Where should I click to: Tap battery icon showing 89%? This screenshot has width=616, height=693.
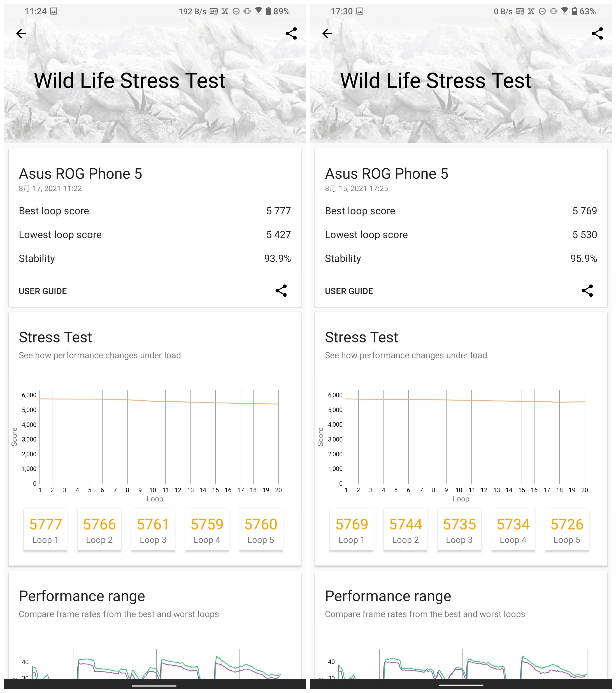pyautogui.click(x=269, y=11)
